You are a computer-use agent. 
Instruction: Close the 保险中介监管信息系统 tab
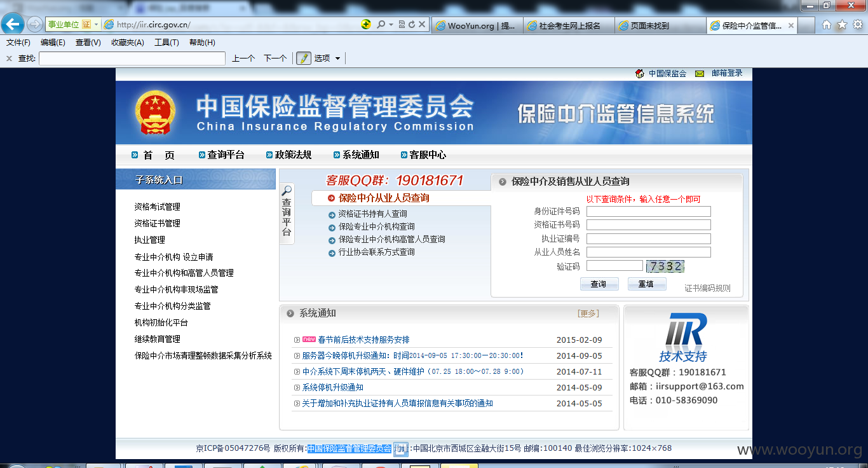click(791, 25)
